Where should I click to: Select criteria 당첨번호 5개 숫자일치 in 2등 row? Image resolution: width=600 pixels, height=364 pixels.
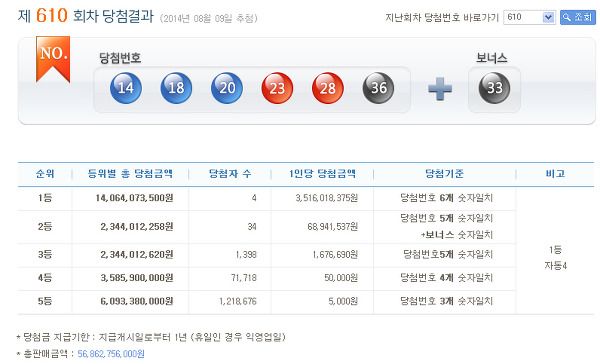[447, 218]
